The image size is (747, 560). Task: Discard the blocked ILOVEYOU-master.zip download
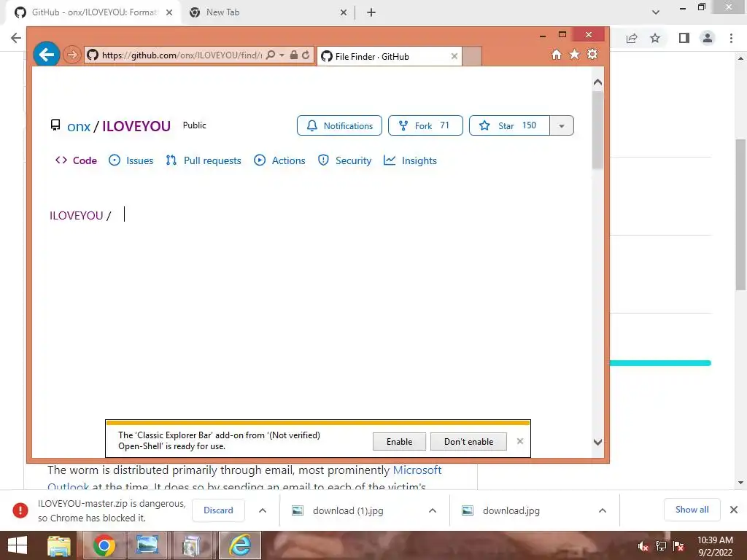(x=218, y=510)
